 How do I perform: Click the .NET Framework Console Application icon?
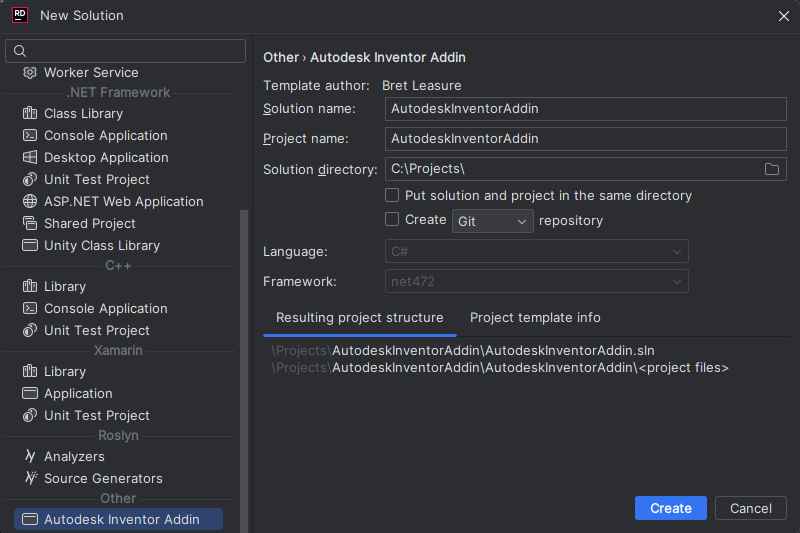tap(30, 135)
